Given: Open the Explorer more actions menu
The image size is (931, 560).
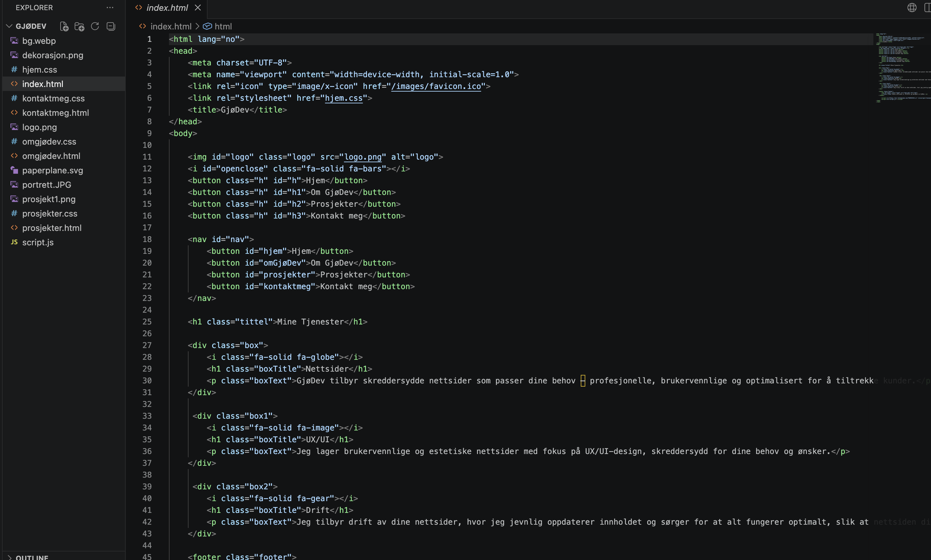Looking at the screenshot, I should tap(110, 8).
